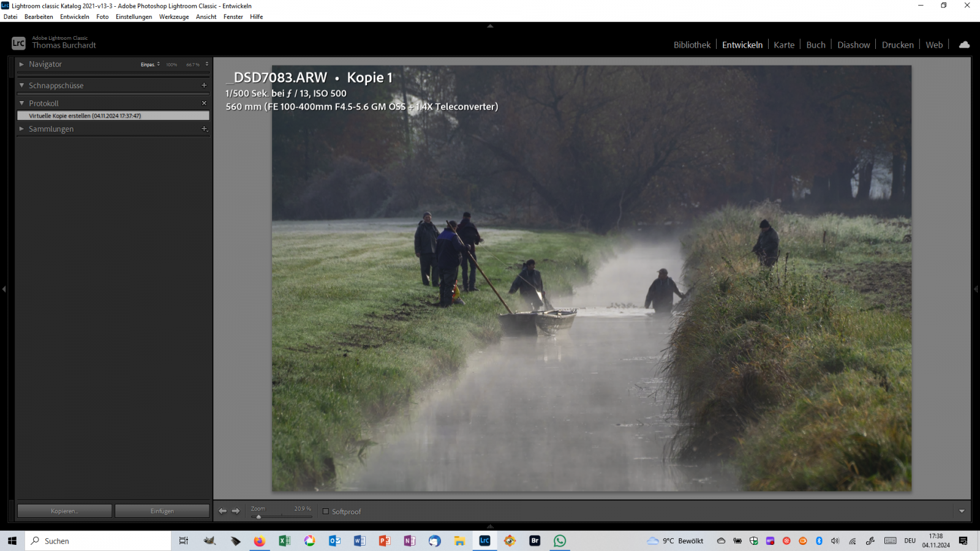Screen dimensions: 980x551
Task: Enable the Softproof checkbox
Action: point(326,511)
